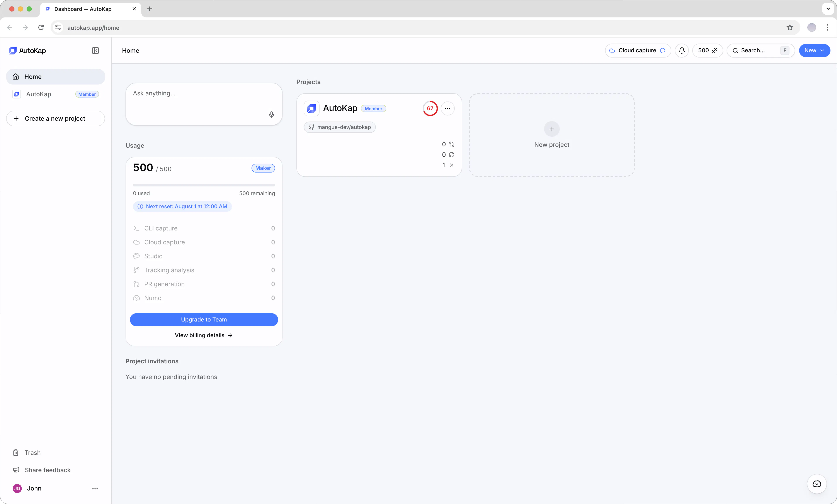837x504 pixels.
Task: Click the New project placeholder card
Action: tap(552, 135)
